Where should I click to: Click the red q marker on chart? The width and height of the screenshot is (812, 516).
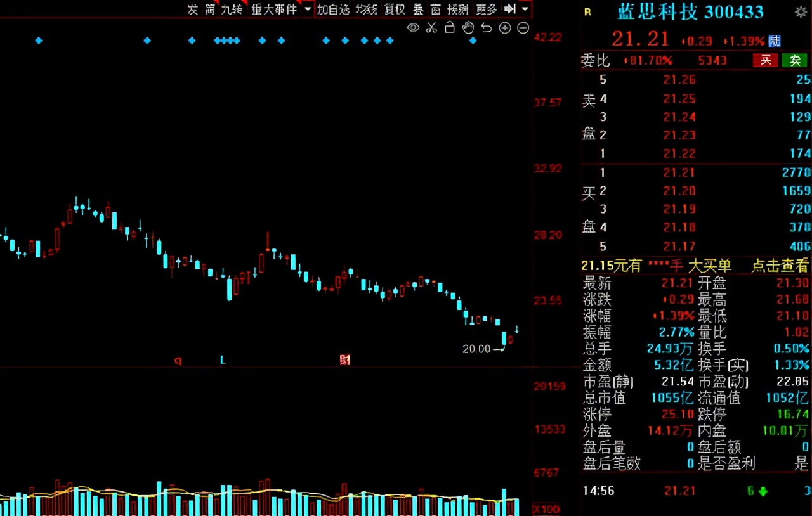(178, 361)
